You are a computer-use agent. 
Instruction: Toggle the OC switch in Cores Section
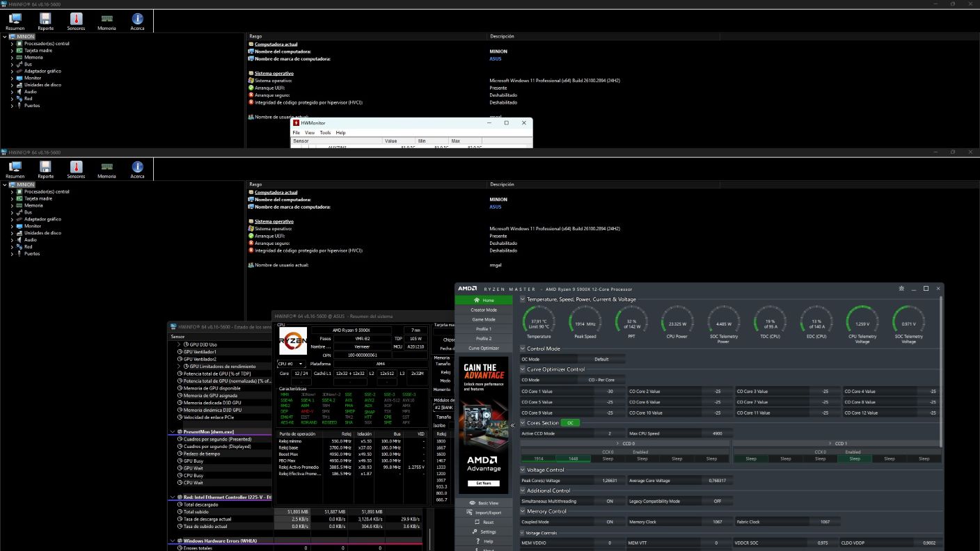pyautogui.click(x=570, y=423)
